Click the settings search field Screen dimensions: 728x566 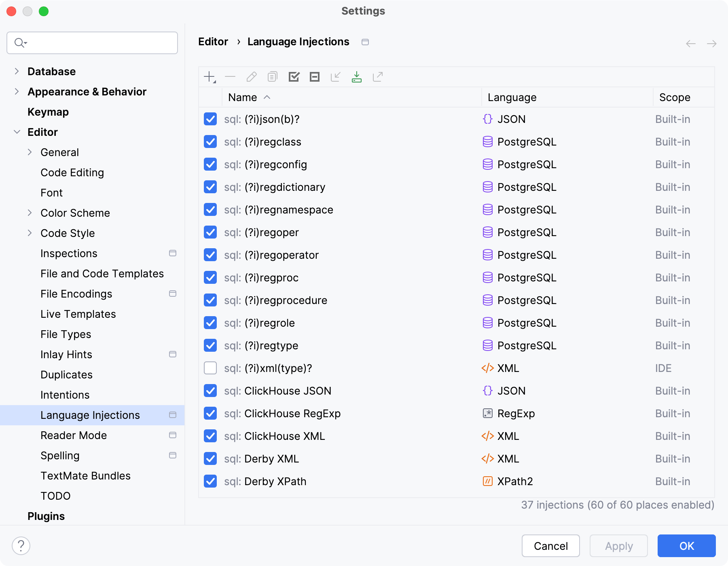(92, 42)
